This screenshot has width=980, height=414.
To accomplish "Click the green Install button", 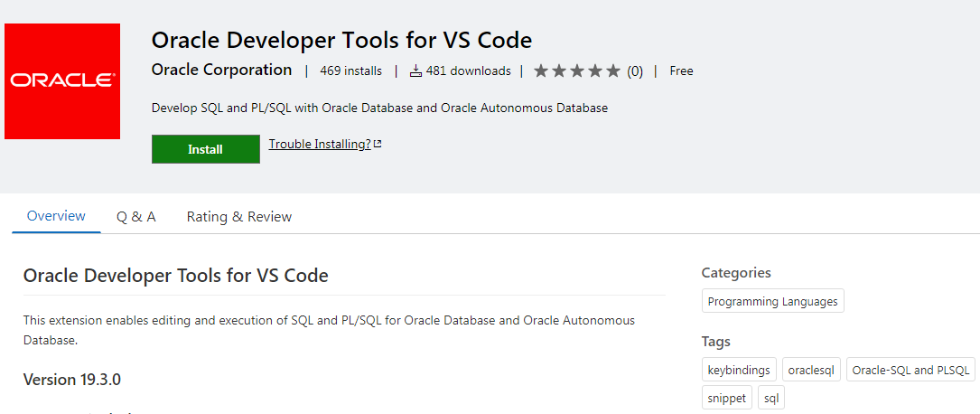I will 205,149.
